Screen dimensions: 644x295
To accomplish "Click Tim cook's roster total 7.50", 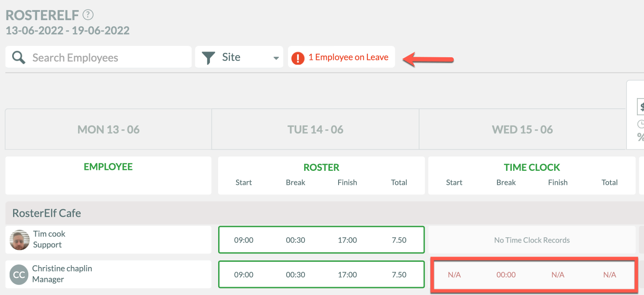I will (x=399, y=240).
